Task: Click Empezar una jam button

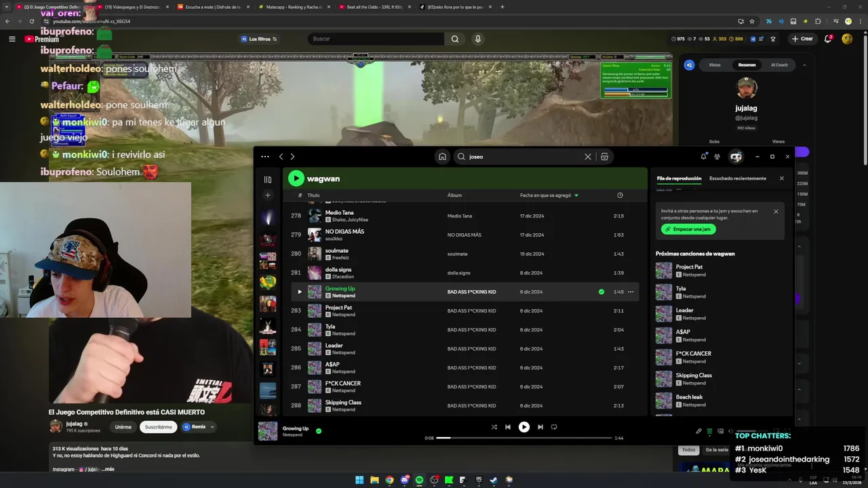Action: [688, 229]
